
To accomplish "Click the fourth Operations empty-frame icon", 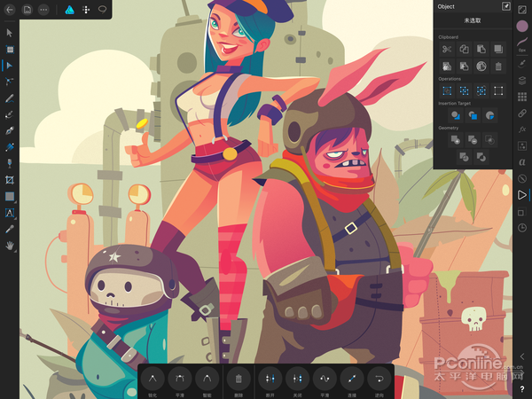I will point(498,91).
